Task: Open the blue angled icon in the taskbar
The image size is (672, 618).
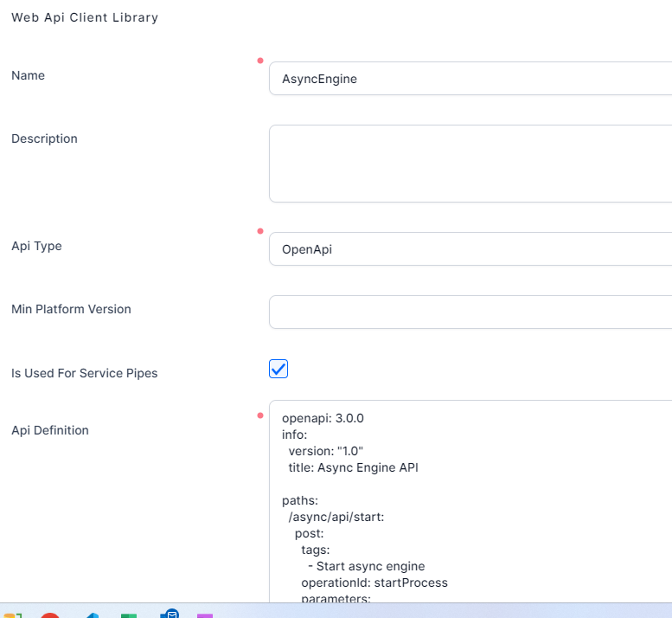Action: point(91,615)
